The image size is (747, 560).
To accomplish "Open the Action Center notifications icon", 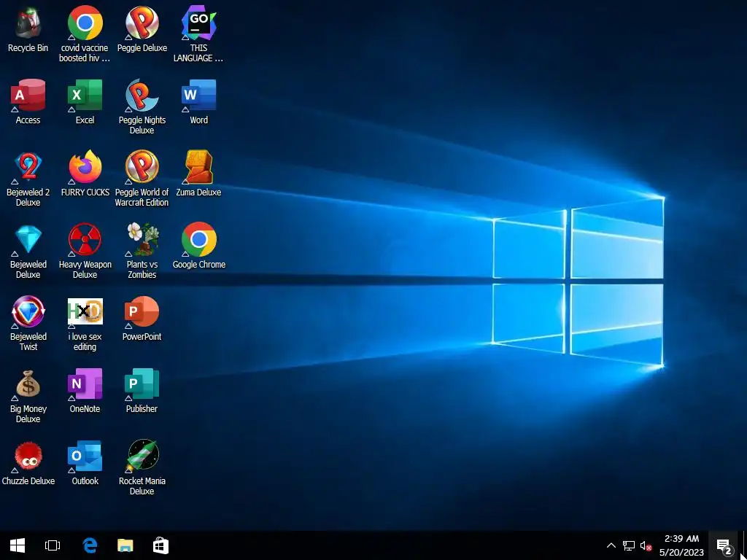I will [x=724, y=545].
